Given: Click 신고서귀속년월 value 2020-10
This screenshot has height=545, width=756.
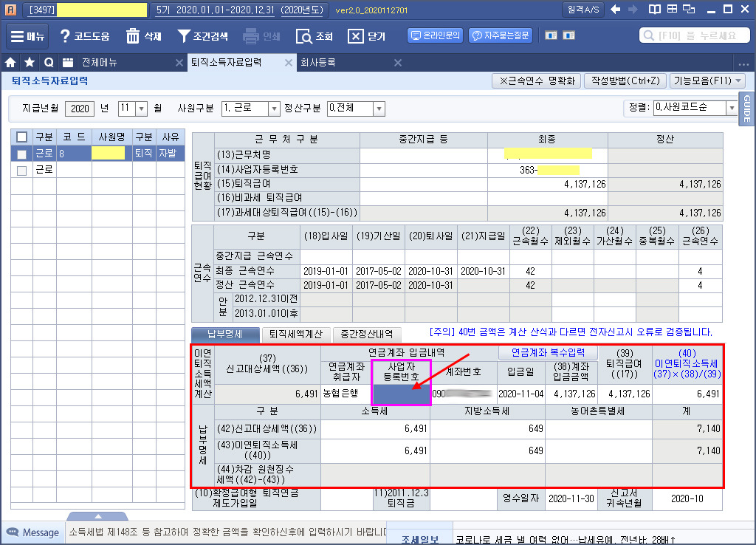Looking at the screenshot, I should point(687,498).
